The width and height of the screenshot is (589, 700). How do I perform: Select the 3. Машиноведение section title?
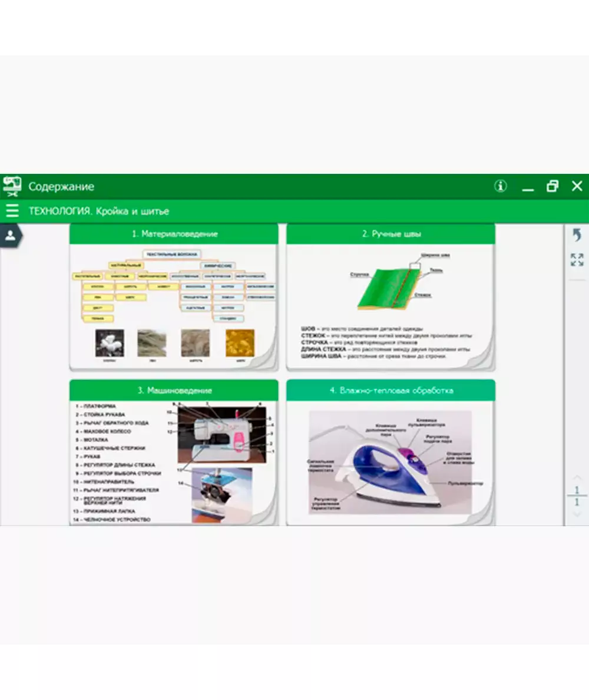(174, 390)
